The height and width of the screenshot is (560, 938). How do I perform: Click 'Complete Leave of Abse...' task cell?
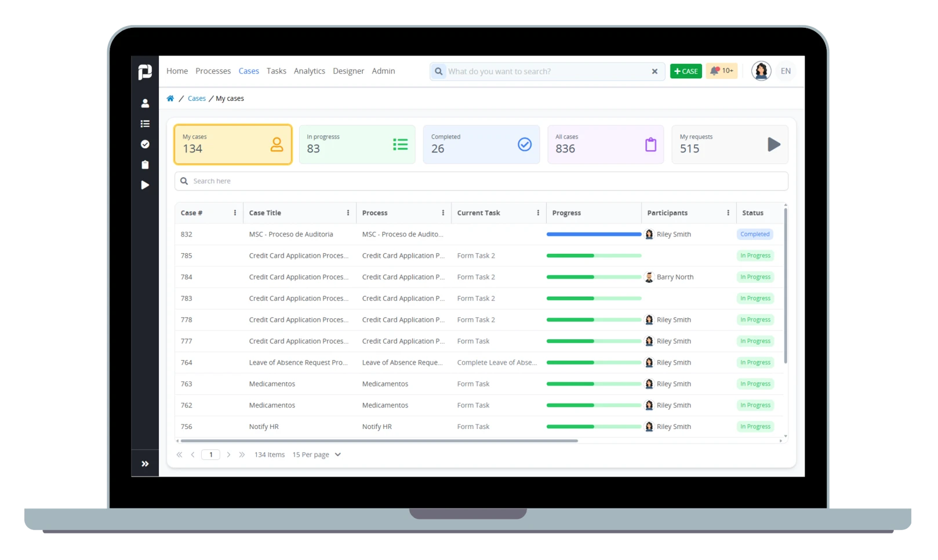[x=497, y=362]
